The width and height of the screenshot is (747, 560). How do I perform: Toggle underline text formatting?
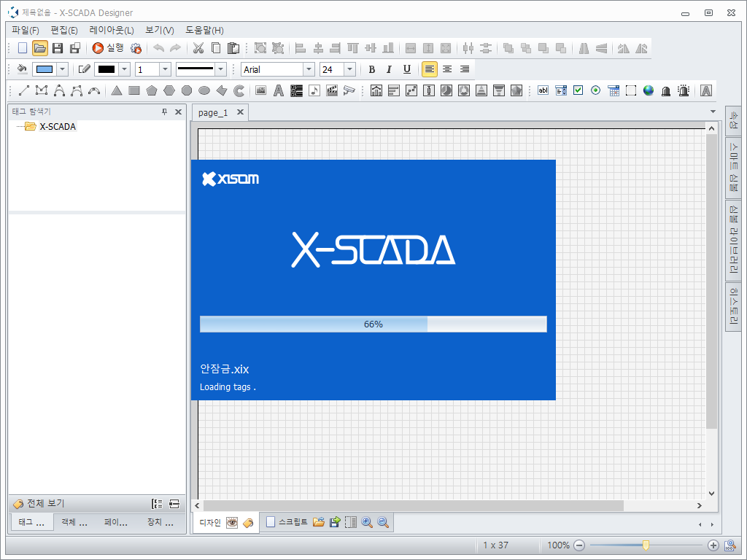pos(407,69)
